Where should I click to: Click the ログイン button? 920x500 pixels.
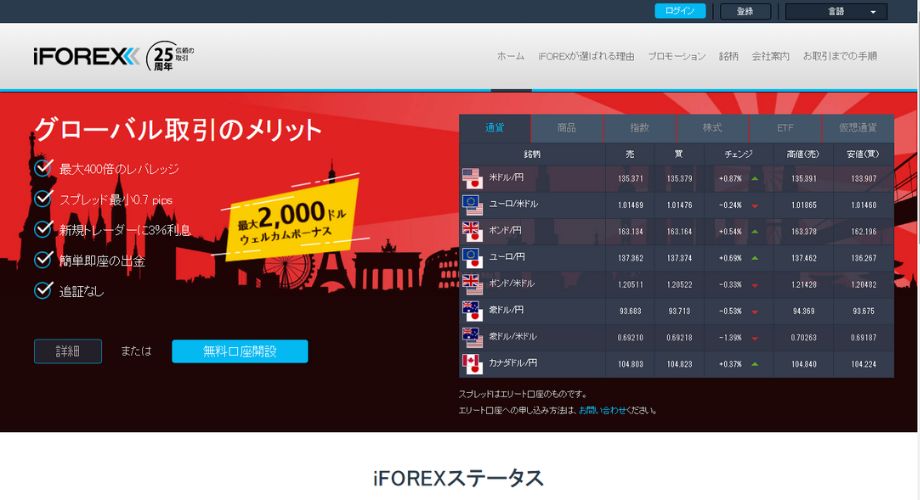pos(680,11)
